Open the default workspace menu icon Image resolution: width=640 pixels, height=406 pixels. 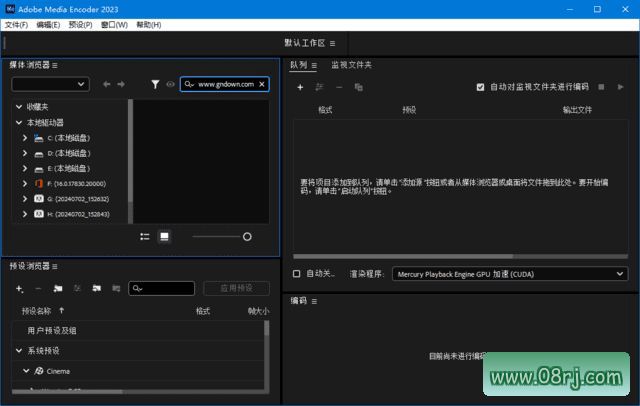click(333, 43)
